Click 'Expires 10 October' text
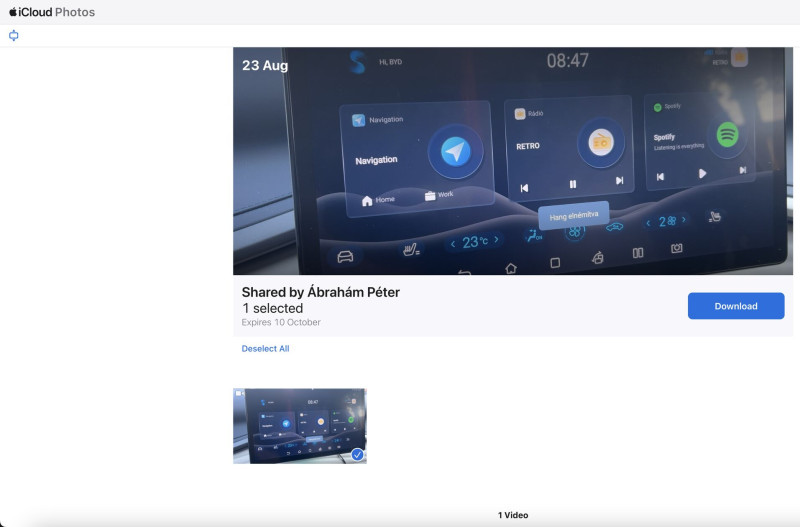This screenshot has width=800, height=527. (281, 322)
